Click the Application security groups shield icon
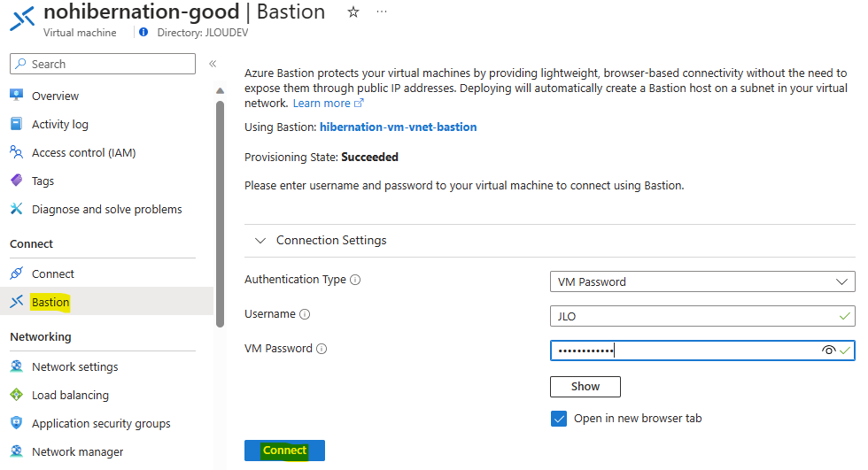 click(17, 423)
